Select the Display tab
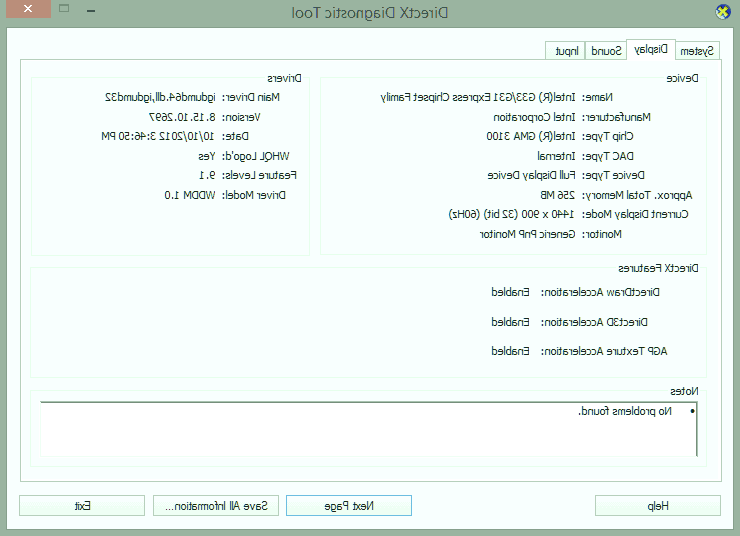 (x=650, y=50)
